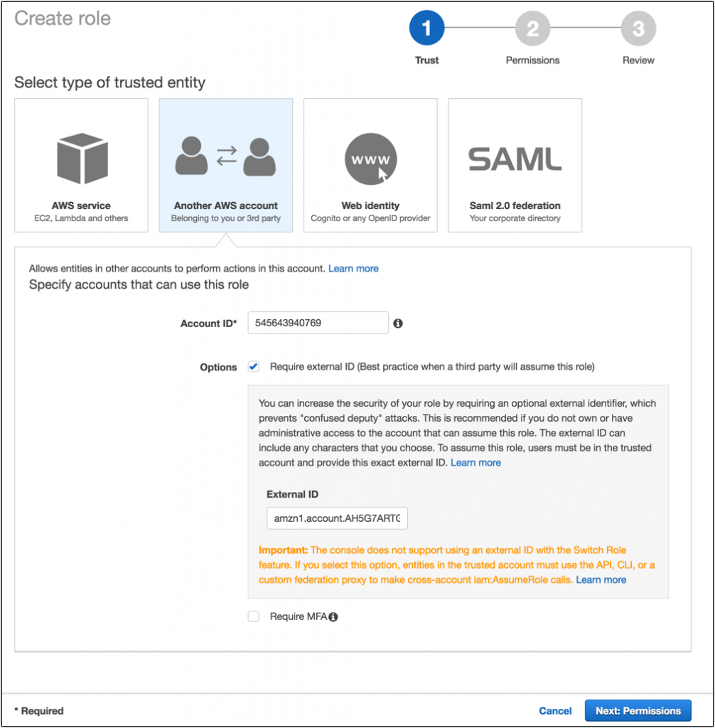Uncheck Require external ID checkbox
The width and height of the screenshot is (715, 728).
[x=254, y=367]
